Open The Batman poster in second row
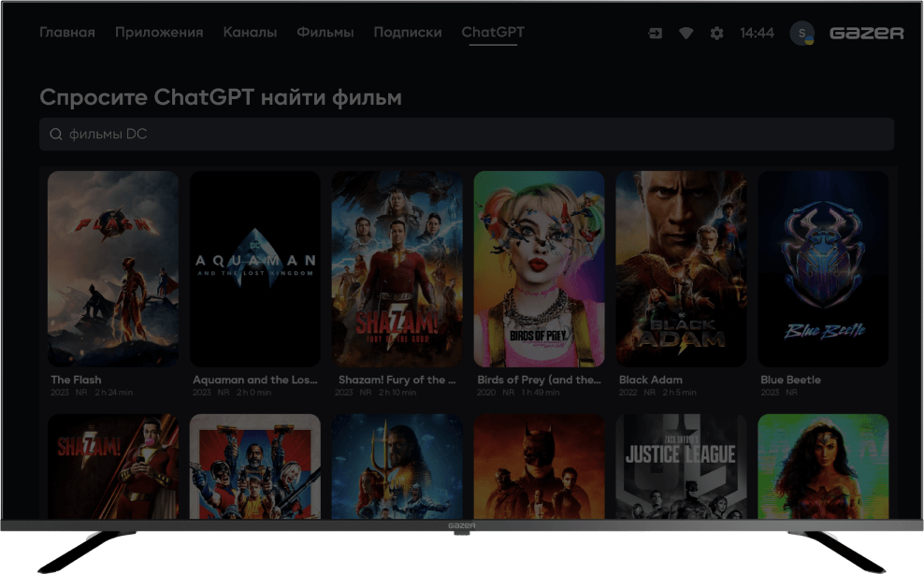This screenshot has width=924, height=574. [540, 466]
